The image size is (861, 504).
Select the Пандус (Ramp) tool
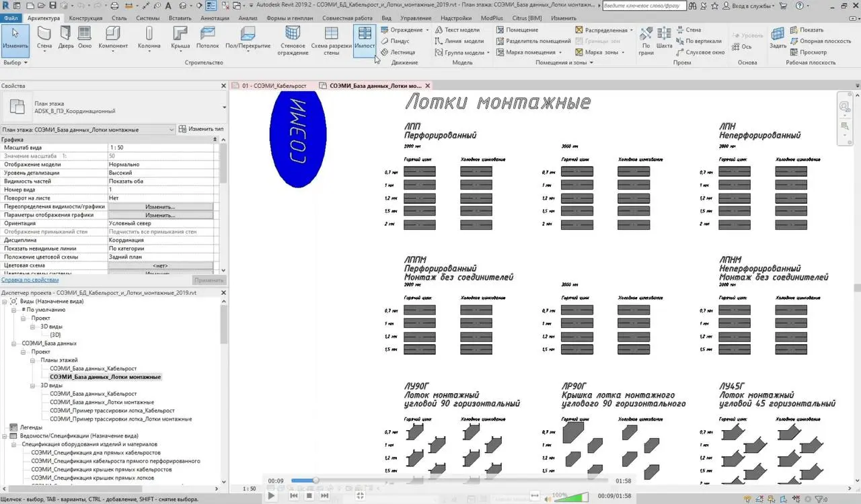pyautogui.click(x=395, y=41)
